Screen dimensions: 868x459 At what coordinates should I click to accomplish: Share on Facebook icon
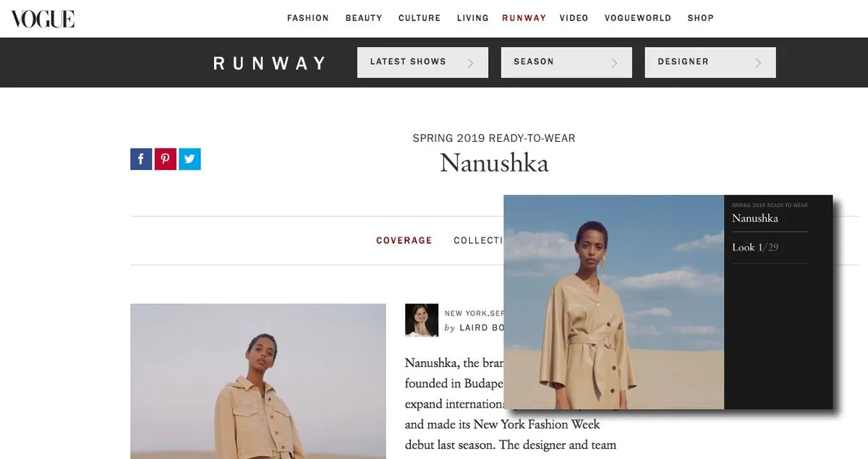[x=141, y=159]
